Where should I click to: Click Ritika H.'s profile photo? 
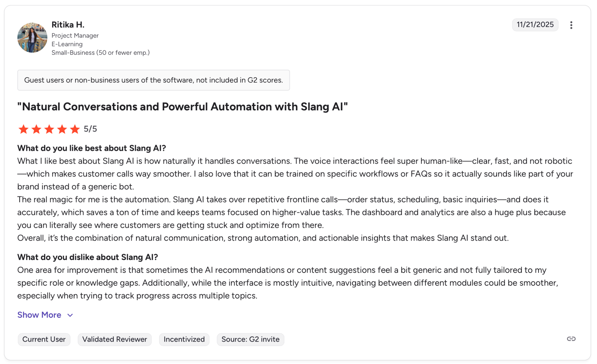click(x=32, y=38)
